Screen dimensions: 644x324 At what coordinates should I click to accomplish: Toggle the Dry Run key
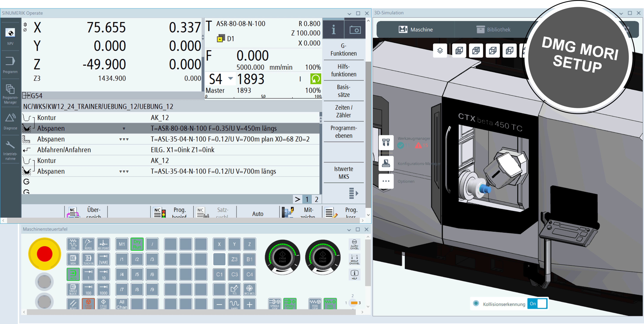(x=137, y=244)
